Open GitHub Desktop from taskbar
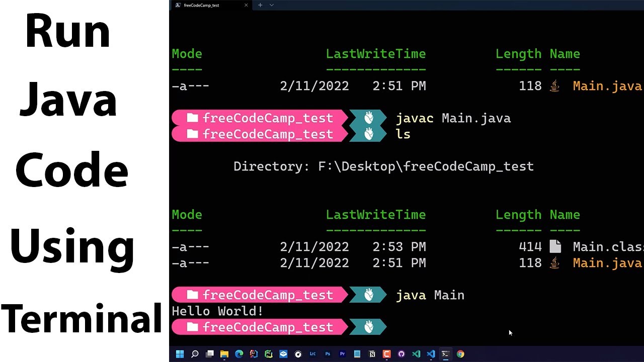This screenshot has height=362, width=644. 401,354
